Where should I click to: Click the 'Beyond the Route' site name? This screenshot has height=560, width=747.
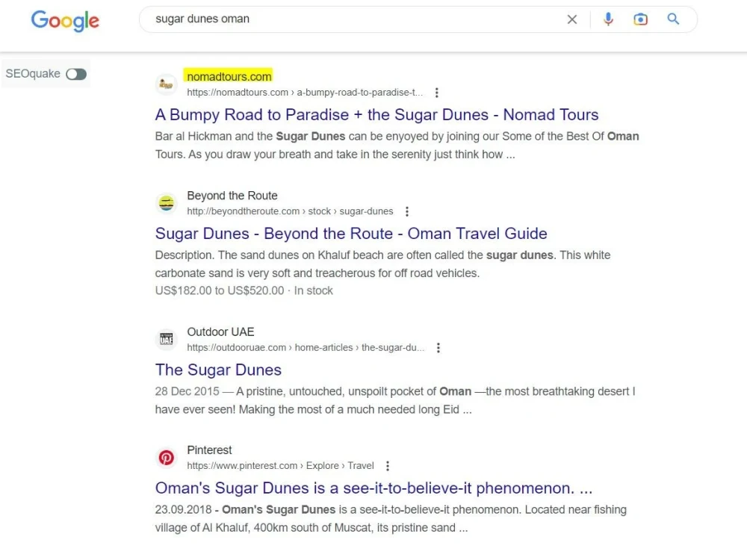pyautogui.click(x=232, y=196)
